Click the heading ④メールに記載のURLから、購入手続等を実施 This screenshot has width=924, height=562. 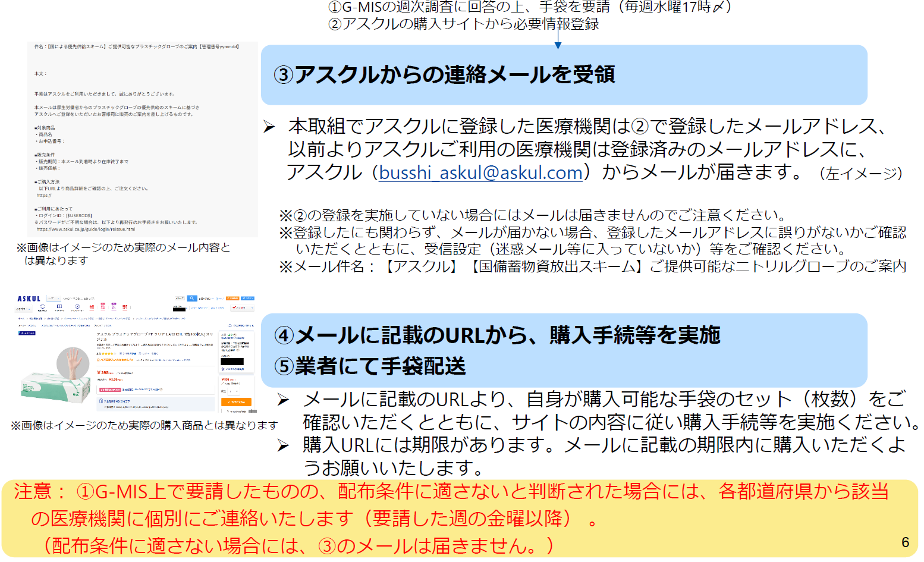pos(497,335)
